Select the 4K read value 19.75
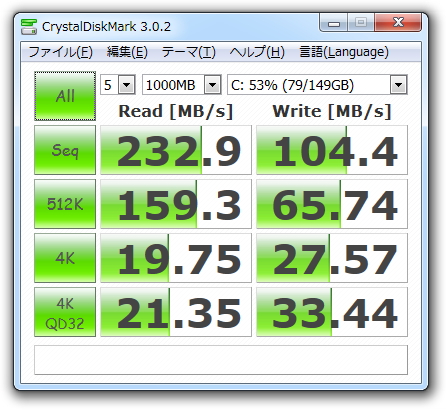The image size is (446, 410). 176,258
